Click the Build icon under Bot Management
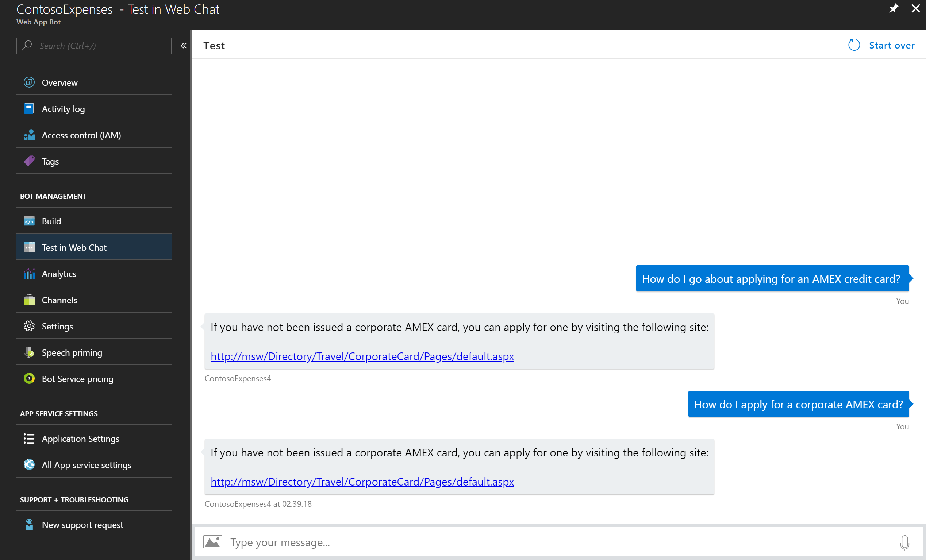 pyautogui.click(x=29, y=221)
